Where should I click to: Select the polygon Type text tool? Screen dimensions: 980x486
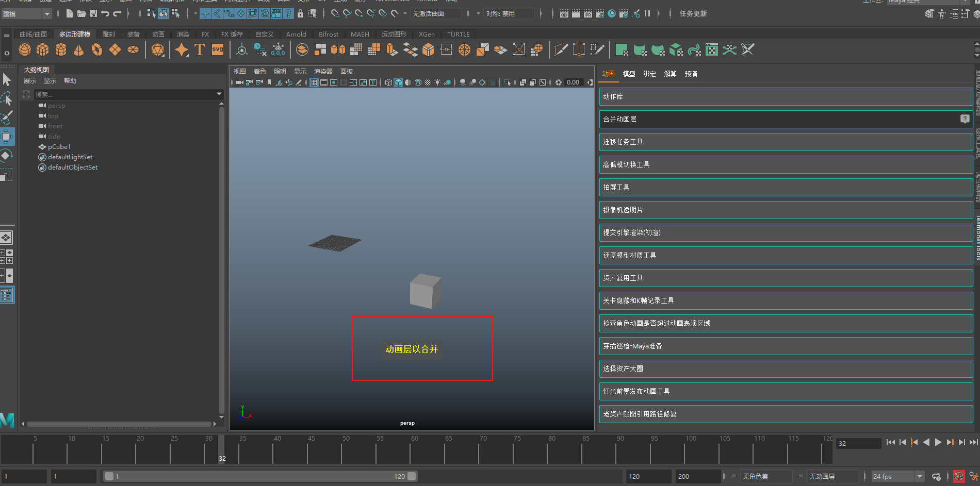tap(200, 49)
